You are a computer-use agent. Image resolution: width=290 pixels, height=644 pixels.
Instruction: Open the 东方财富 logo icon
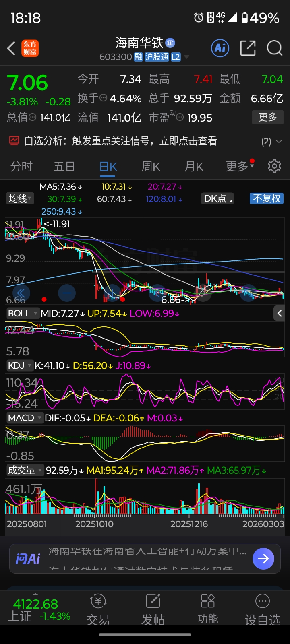point(30,48)
